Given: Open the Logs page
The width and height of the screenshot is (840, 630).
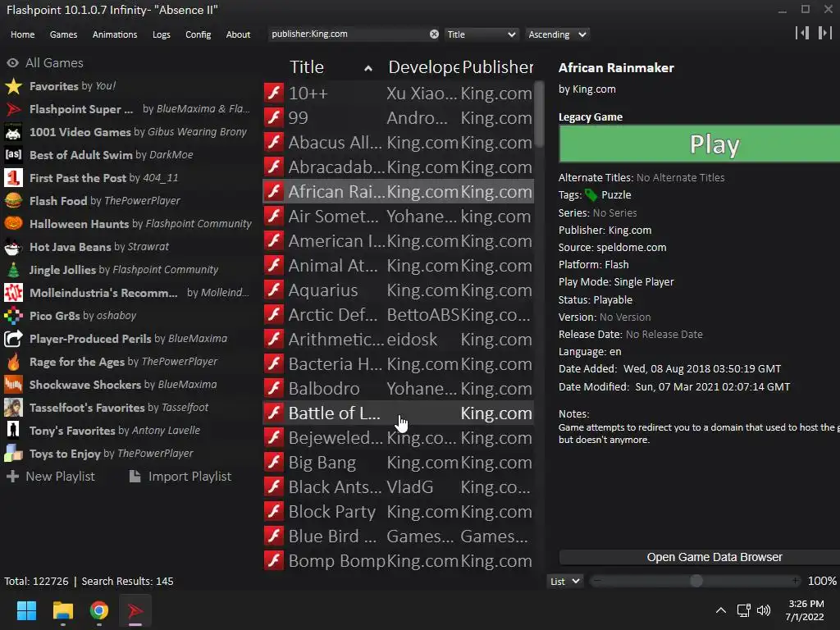Looking at the screenshot, I should 162,34.
